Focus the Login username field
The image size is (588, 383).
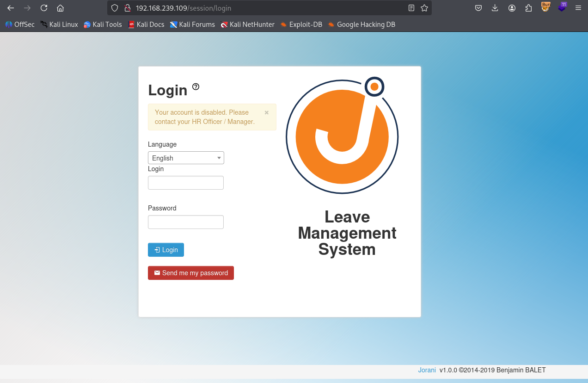[186, 183]
